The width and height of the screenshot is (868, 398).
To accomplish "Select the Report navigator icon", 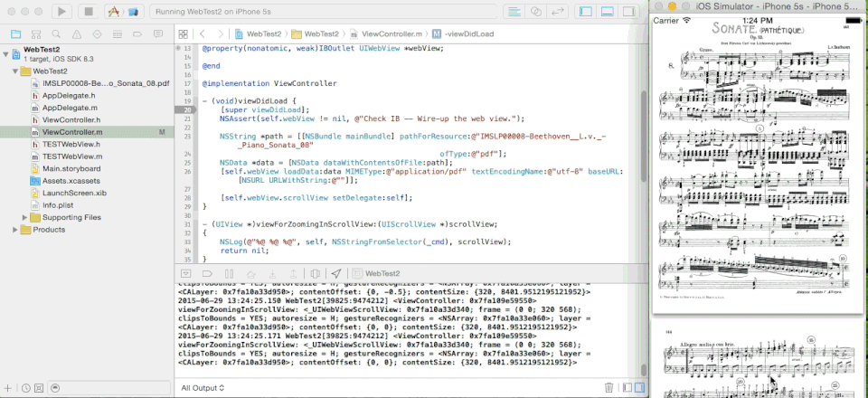I will [157, 33].
